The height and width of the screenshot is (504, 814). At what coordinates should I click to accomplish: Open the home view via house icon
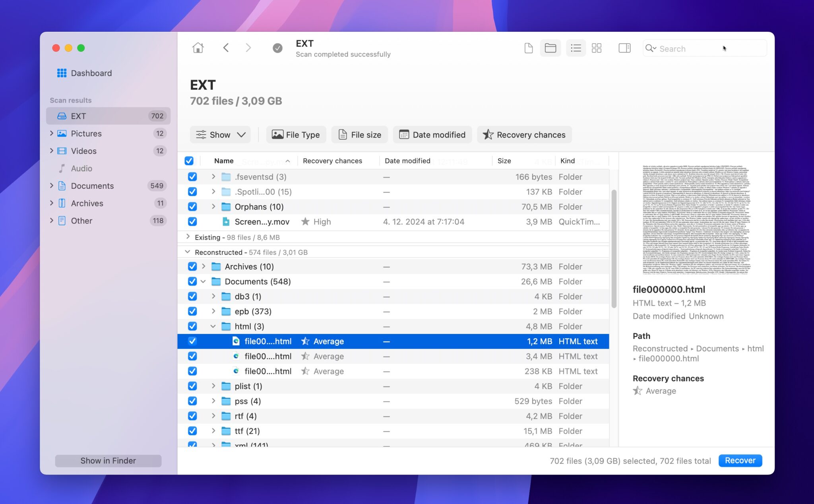(198, 48)
